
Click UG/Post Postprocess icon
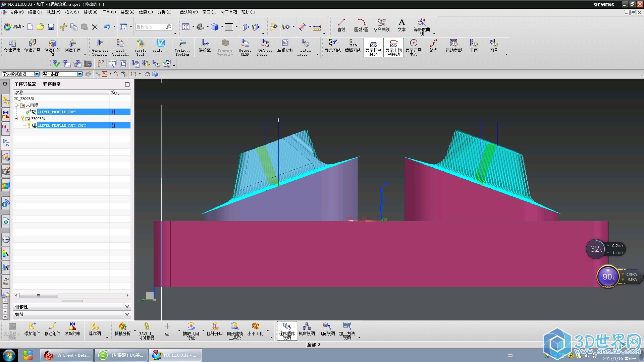click(265, 47)
